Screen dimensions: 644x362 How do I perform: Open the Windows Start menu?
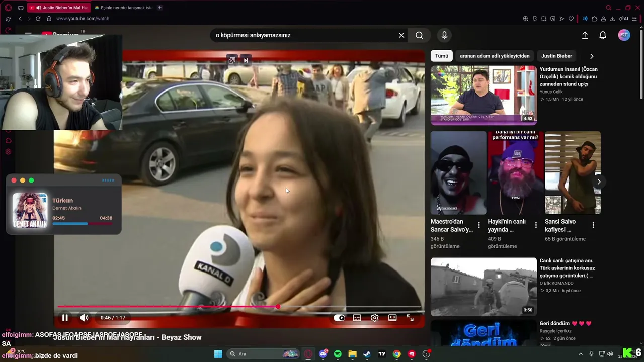point(218,354)
